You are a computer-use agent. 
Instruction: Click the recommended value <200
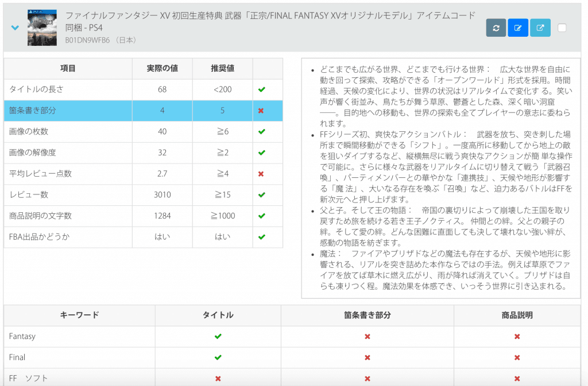222,89
